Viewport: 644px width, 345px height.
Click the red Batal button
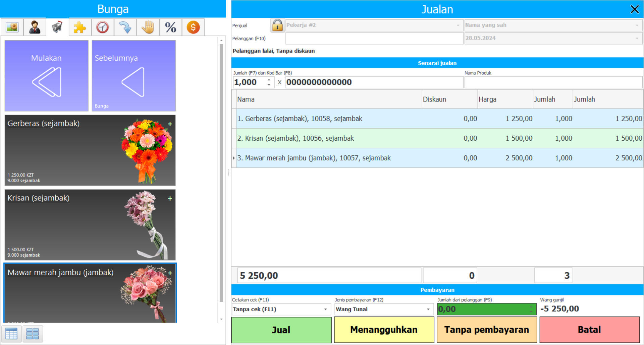pos(589,330)
